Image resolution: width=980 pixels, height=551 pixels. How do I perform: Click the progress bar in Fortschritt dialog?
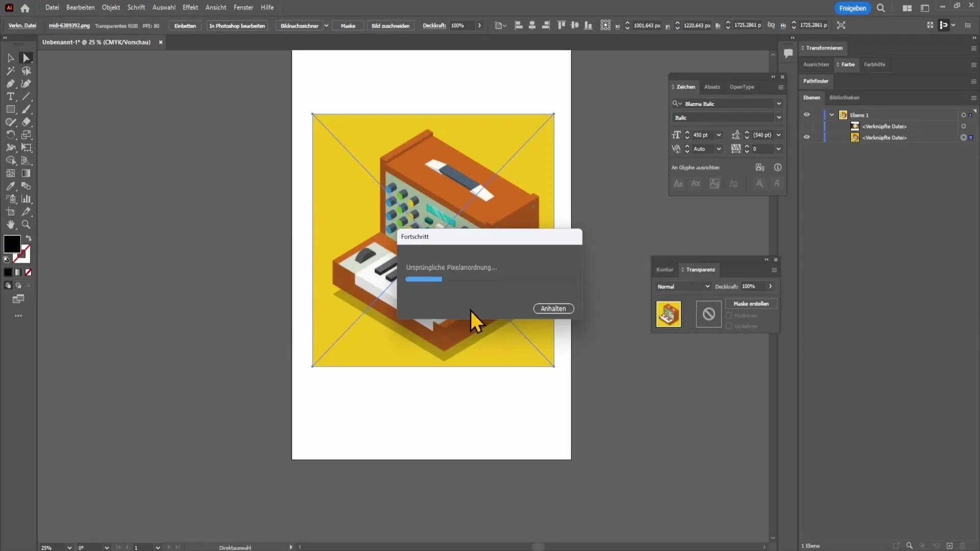click(489, 279)
